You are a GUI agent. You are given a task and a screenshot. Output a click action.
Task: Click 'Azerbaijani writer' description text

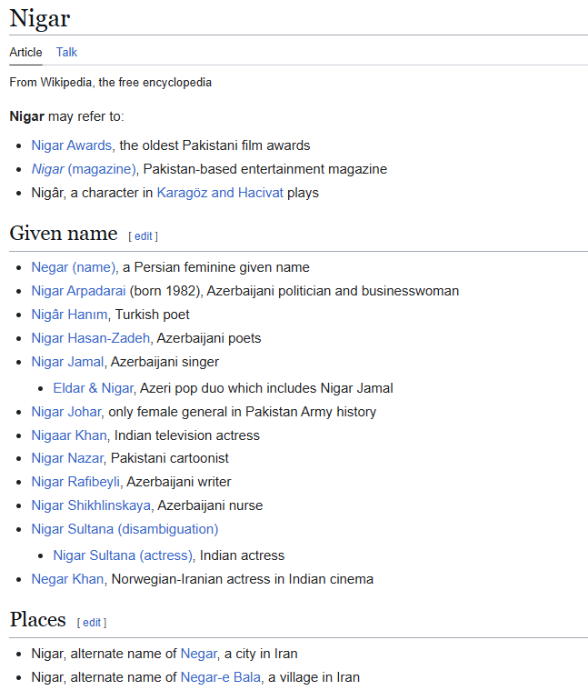(179, 482)
